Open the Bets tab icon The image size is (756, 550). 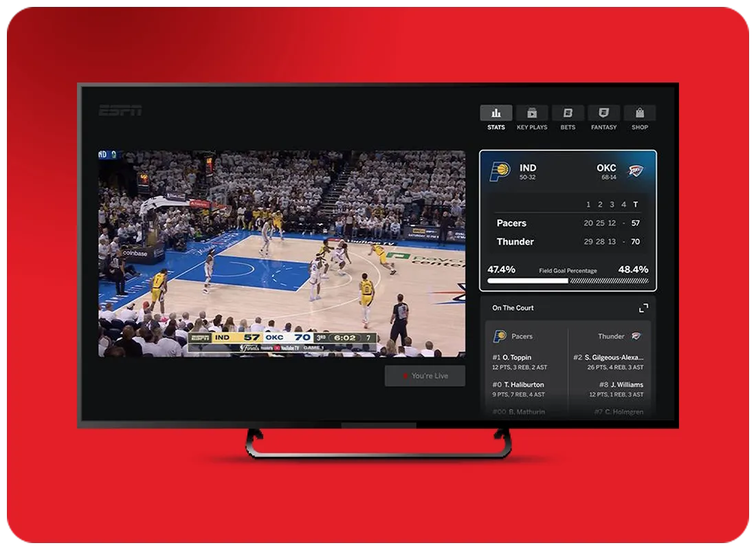[568, 113]
